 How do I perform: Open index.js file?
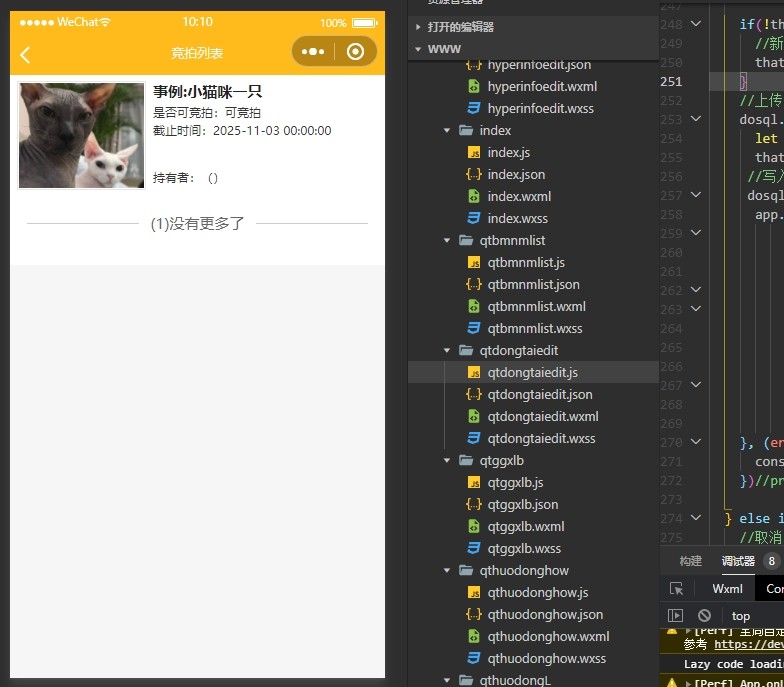(x=508, y=152)
